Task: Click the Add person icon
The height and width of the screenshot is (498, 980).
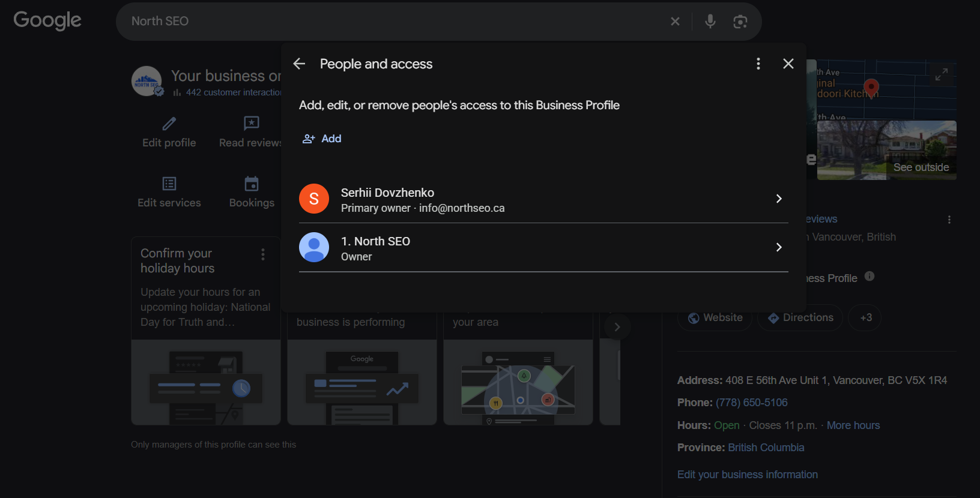Action: coord(309,139)
